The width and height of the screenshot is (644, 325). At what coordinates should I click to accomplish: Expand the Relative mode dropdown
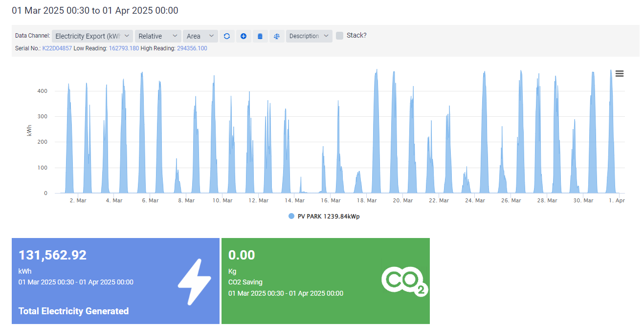[158, 36]
